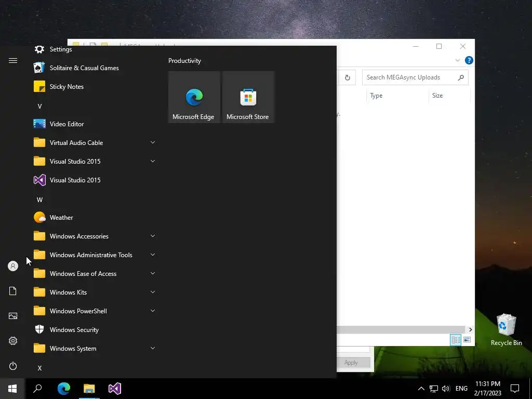532x399 pixels.
Task: Open the Documents sidebar icon
Action: click(13, 291)
